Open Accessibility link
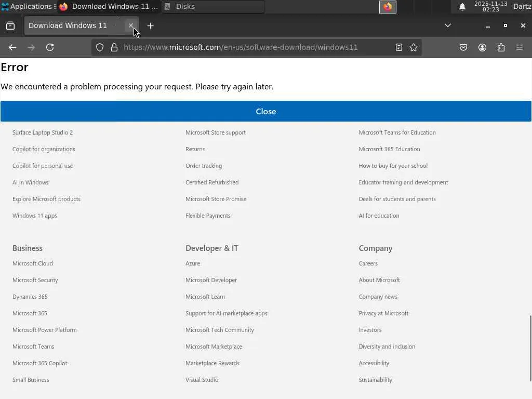 click(x=374, y=363)
